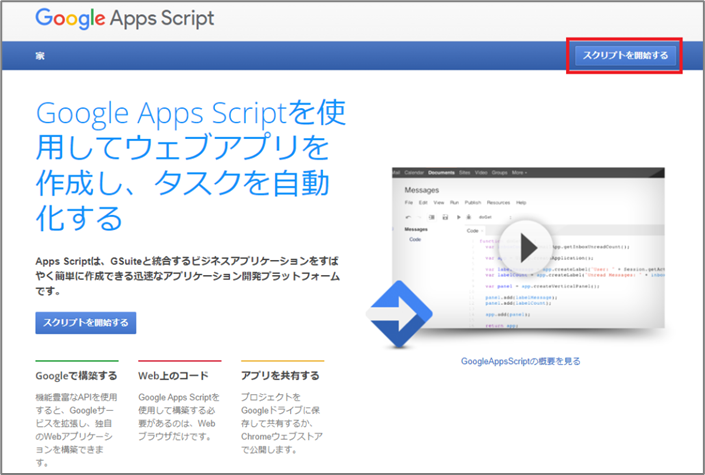Viewport: 705px width, 475px height.
Task: Click the Apps Scriptは、GSuiteと統合する paragraph
Action: pyautogui.click(x=187, y=276)
